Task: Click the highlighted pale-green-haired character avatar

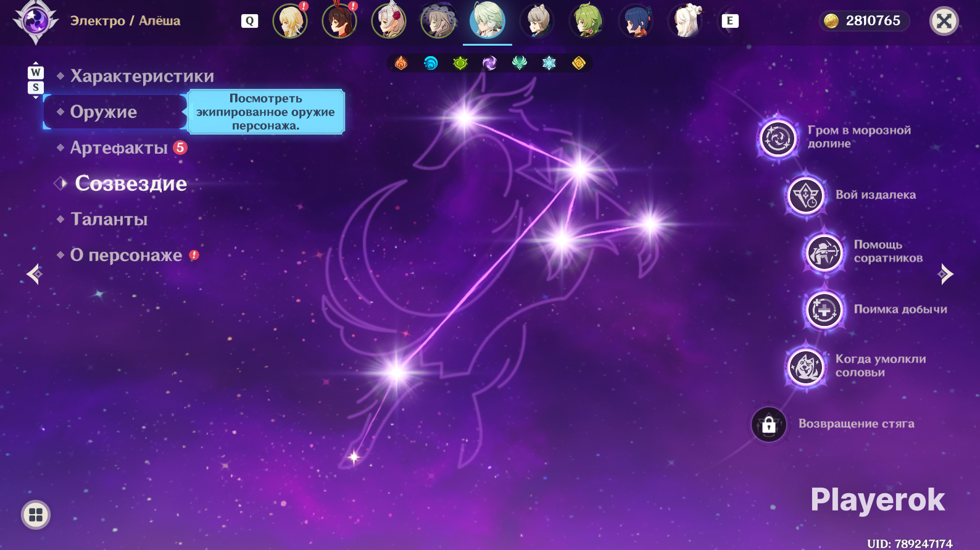Action: pos(488,20)
